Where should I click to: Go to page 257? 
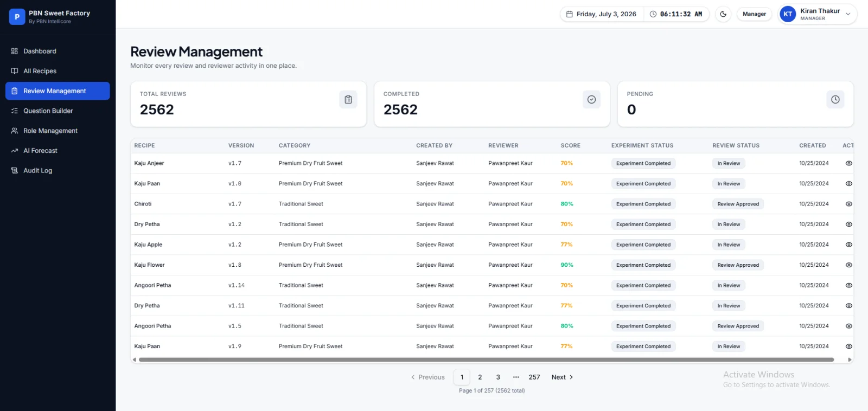pos(534,377)
